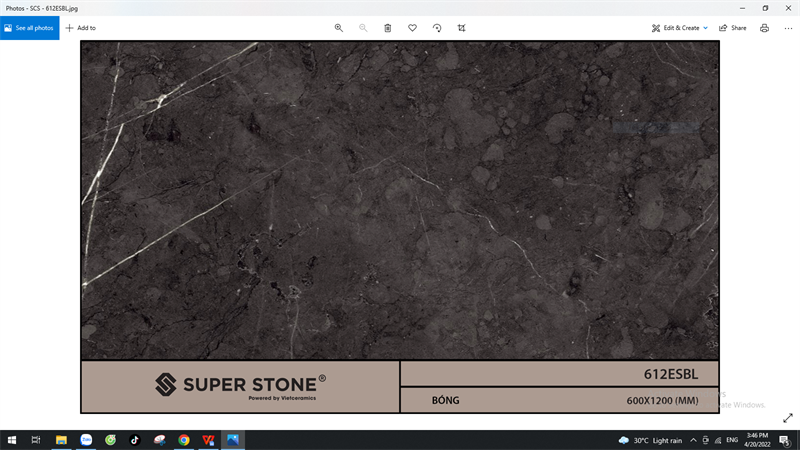The height and width of the screenshot is (450, 800).
Task: Show hidden system tray icons
Action: pyautogui.click(x=693, y=440)
